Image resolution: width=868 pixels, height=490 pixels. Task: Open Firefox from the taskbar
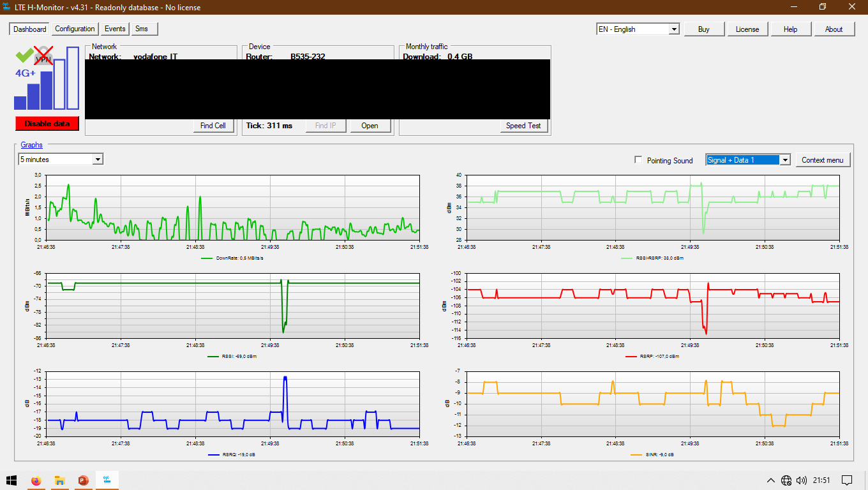click(x=36, y=480)
